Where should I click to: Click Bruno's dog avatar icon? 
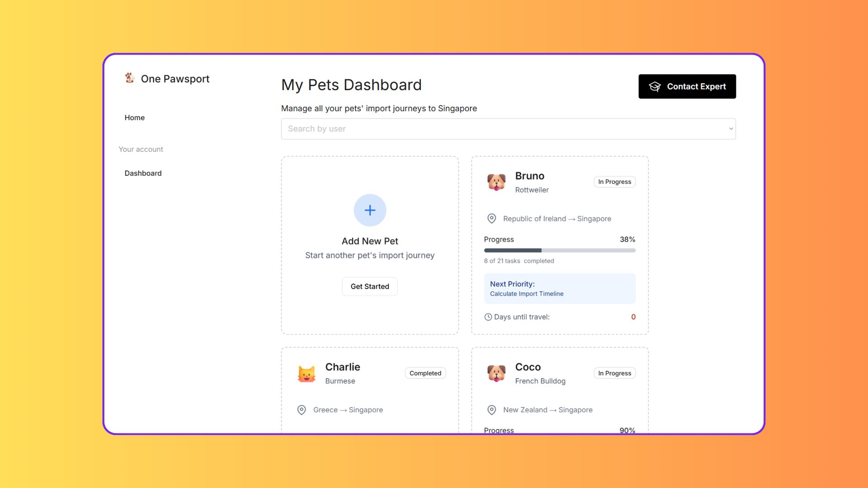coord(496,182)
